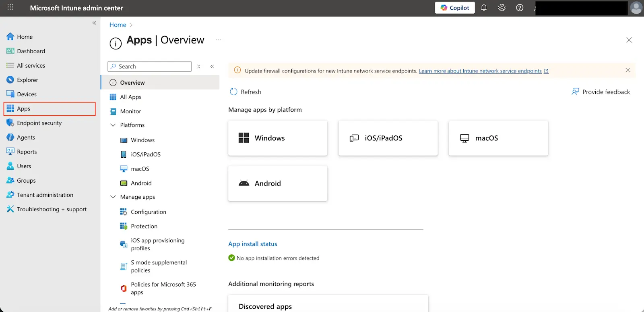
Task: Open the app launcher waffle icon
Action: pyautogui.click(x=10, y=8)
